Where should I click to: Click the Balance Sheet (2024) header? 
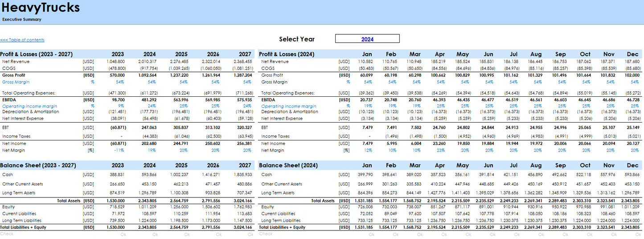click(288, 165)
